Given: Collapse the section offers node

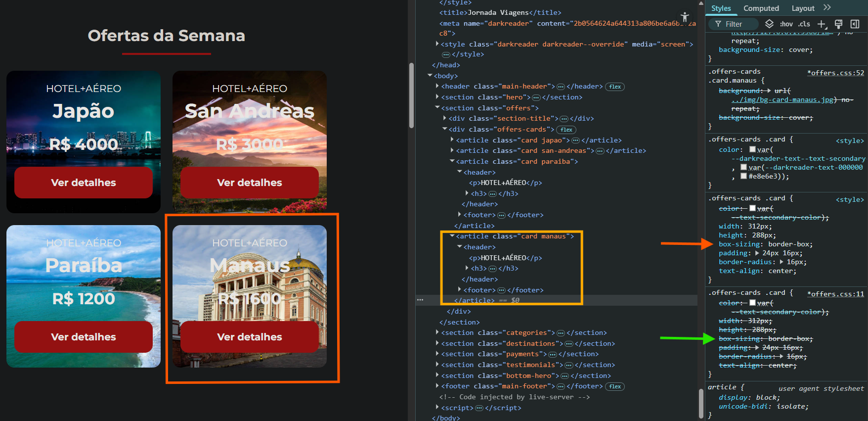Looking at the screenshot, I should point(437,107).
